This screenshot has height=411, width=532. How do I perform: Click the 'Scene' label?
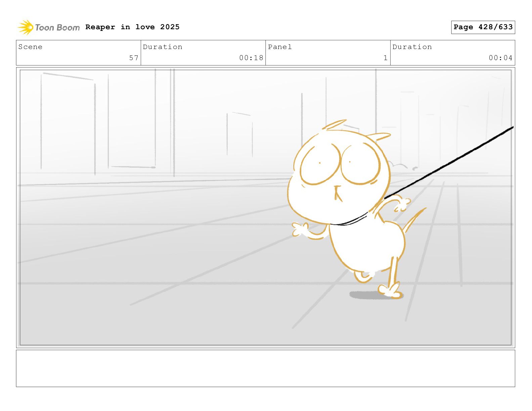[x=30, y=47]
